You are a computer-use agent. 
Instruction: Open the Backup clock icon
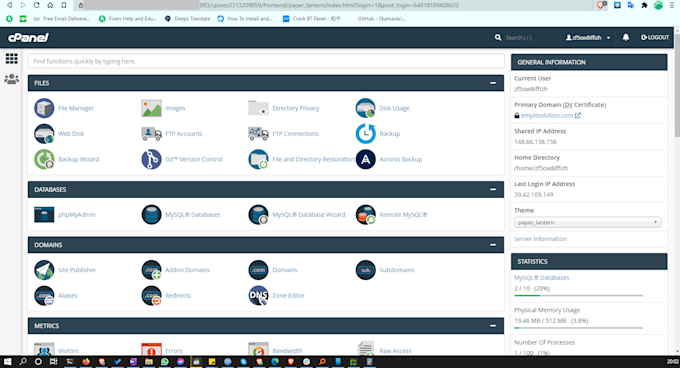tap(366, 134)
